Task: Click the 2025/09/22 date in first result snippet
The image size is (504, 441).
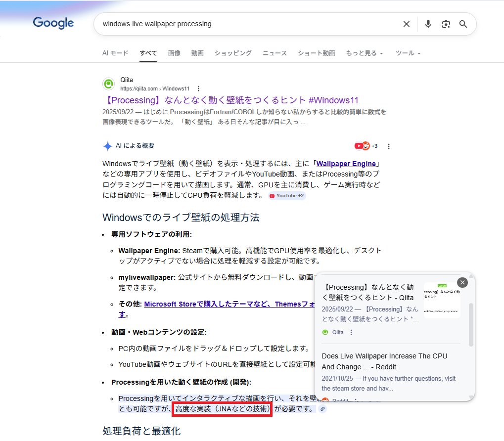Action: (118, 112)
